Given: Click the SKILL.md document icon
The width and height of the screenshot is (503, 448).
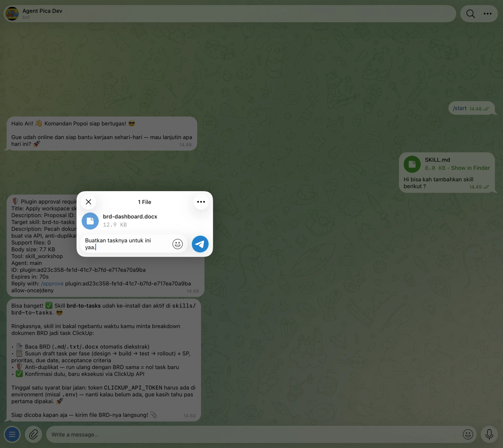Looking at the screenshot, I should click(x=412, y=164).
